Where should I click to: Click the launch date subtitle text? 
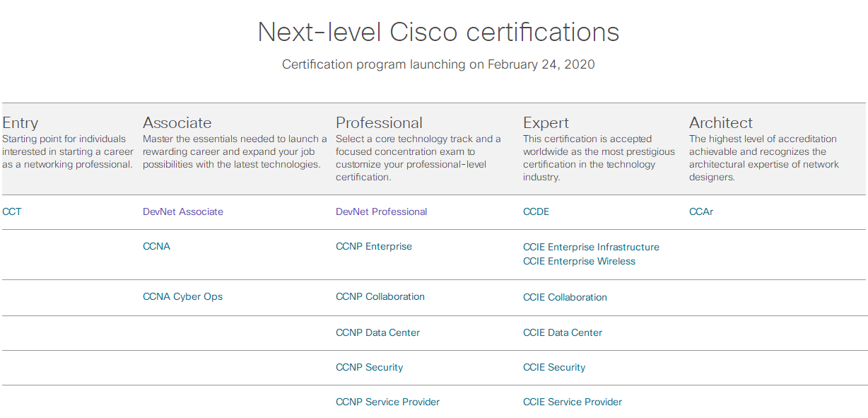438,64
